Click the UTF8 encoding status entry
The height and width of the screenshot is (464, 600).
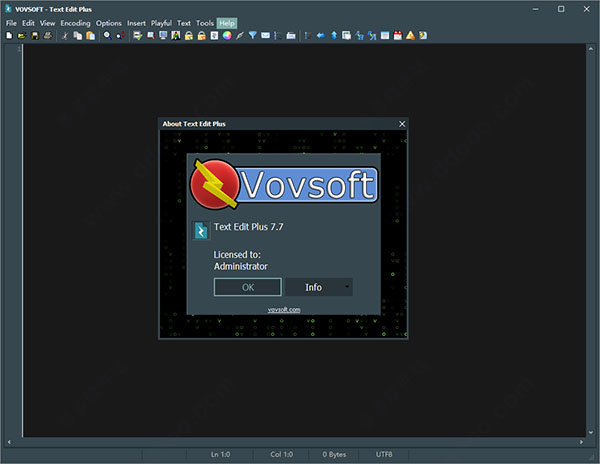(384, 454)
